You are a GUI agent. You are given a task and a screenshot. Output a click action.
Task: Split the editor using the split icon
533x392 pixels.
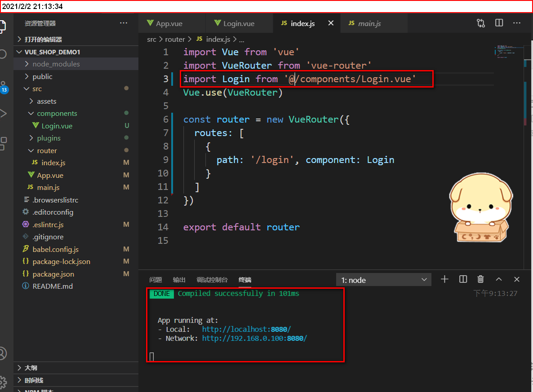pos(499,23)
